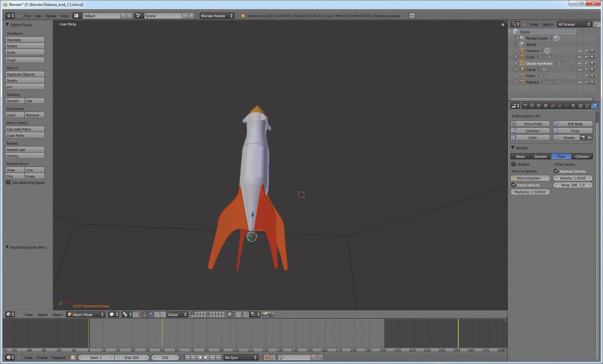The height and width of the screenshot is (364, 603).
Task: Open the No Sync playback dropdown
Action: 241,357
